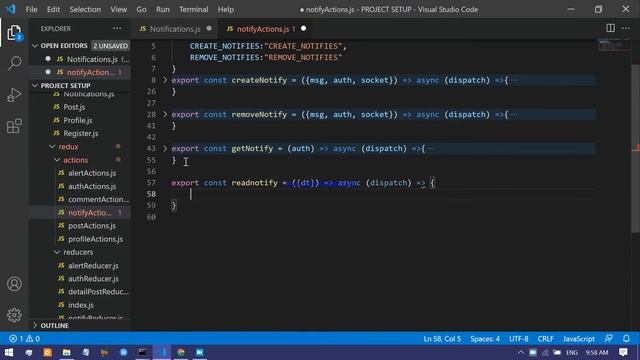Change indentation via Spaces: 4
The height and width of the screenshot is (360, 640).
tap(485, 338)
